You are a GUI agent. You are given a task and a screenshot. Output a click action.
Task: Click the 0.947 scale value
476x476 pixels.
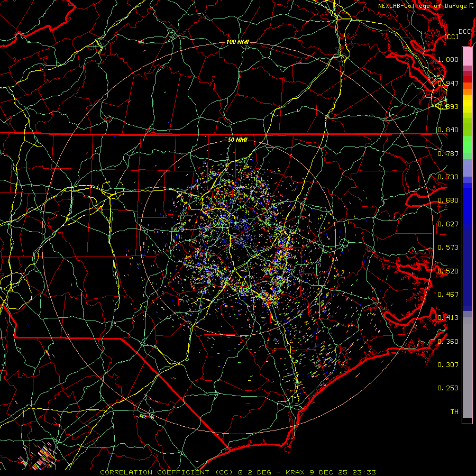(x=448, y=83)
